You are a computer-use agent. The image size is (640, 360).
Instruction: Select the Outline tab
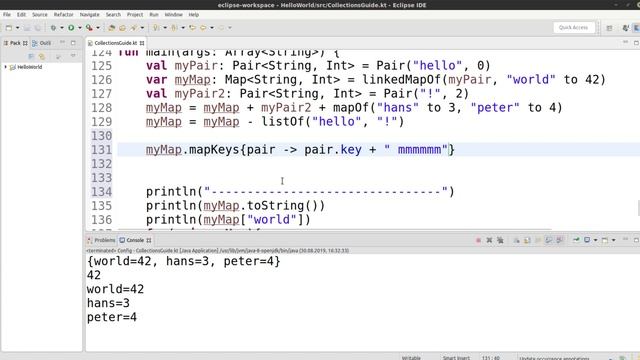pos(42,43)
